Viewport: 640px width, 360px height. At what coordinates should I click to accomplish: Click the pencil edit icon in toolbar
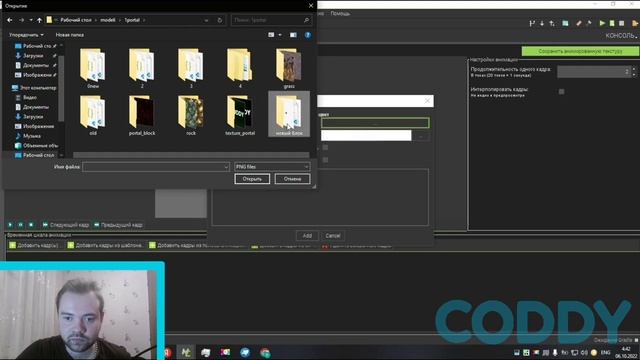[579, 23]
